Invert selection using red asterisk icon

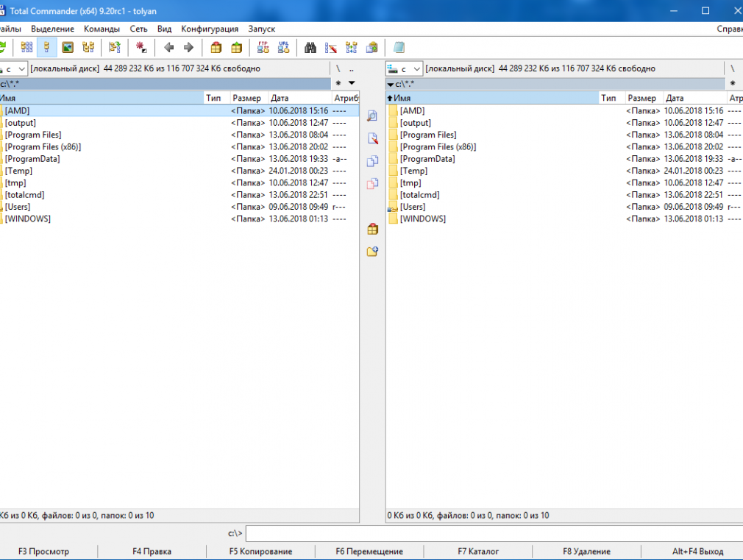141,47
